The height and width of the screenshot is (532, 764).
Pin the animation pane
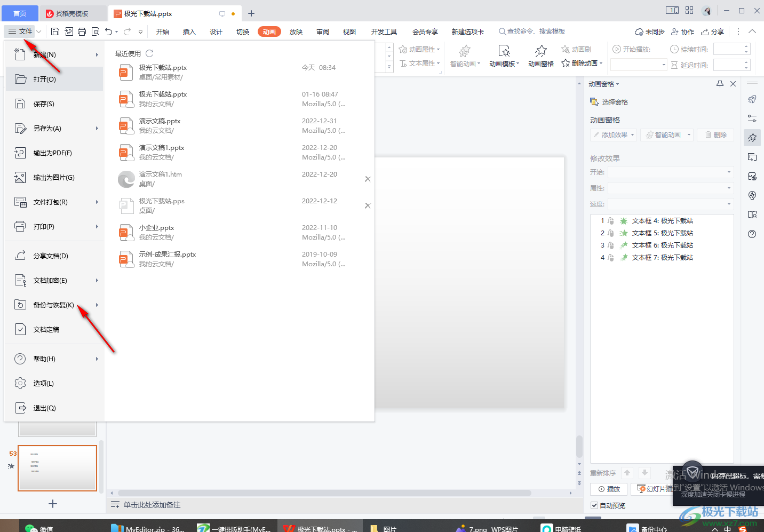click(x=720, y=84)
